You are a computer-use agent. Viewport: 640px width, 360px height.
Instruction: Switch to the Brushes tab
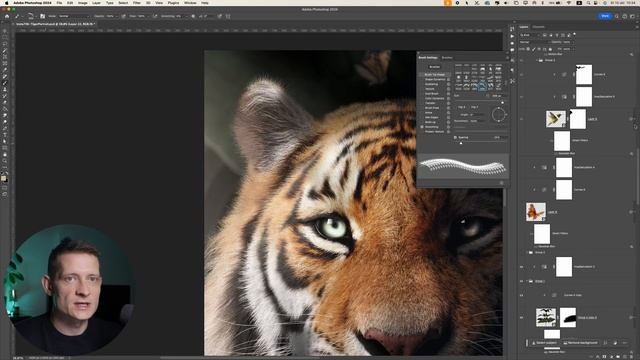[x=447, y=58]
